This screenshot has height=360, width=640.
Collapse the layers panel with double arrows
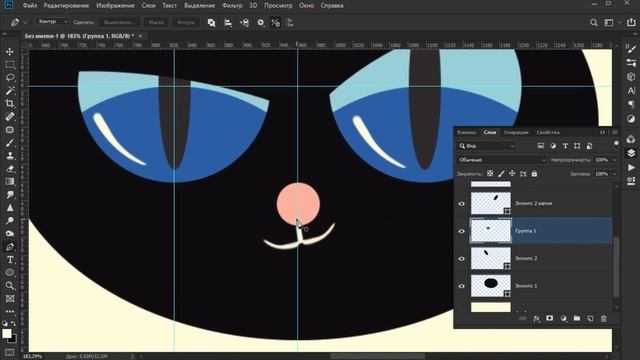602,132
